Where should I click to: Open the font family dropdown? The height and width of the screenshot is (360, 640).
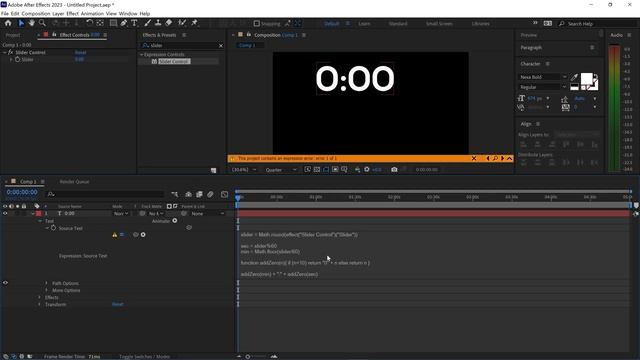[543, 77]
